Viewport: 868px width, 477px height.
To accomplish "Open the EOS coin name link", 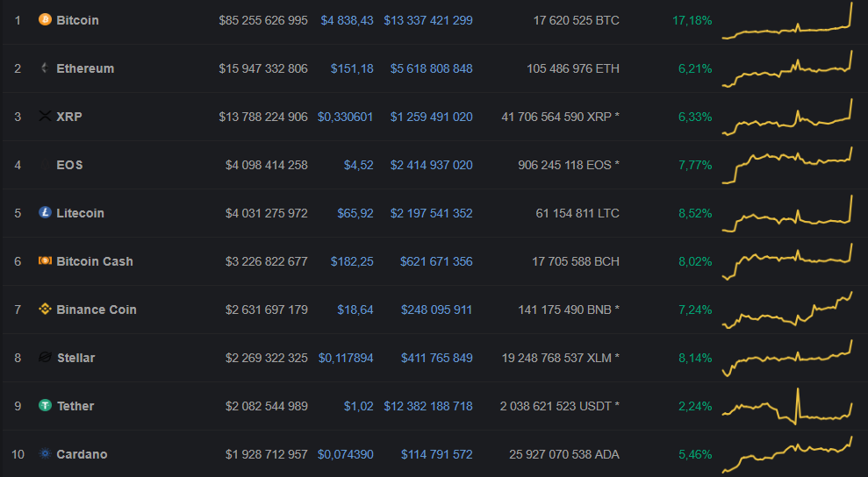I will (x=69, y=165).
